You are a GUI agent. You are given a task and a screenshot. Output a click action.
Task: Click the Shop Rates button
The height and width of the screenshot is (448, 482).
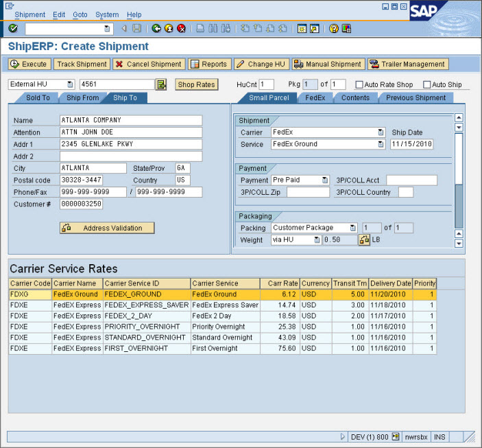click(x=196, y=84)
